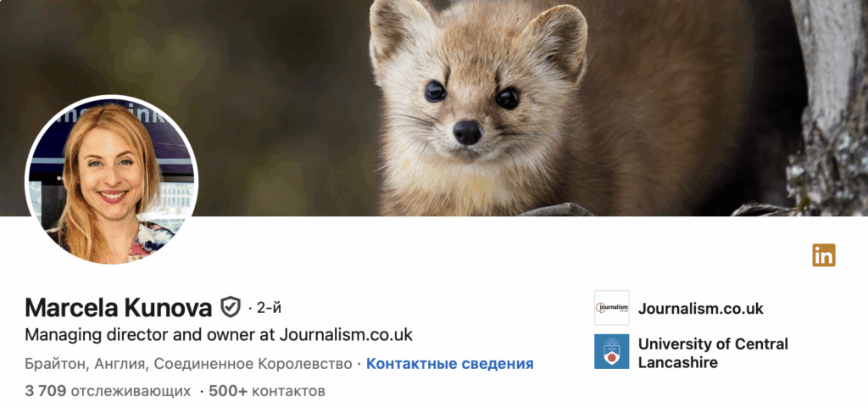The width and height of the screenshot is (868, 408).
Task: View the 3 709 отслеживающих followers count
Action: (x=108, y=391)
